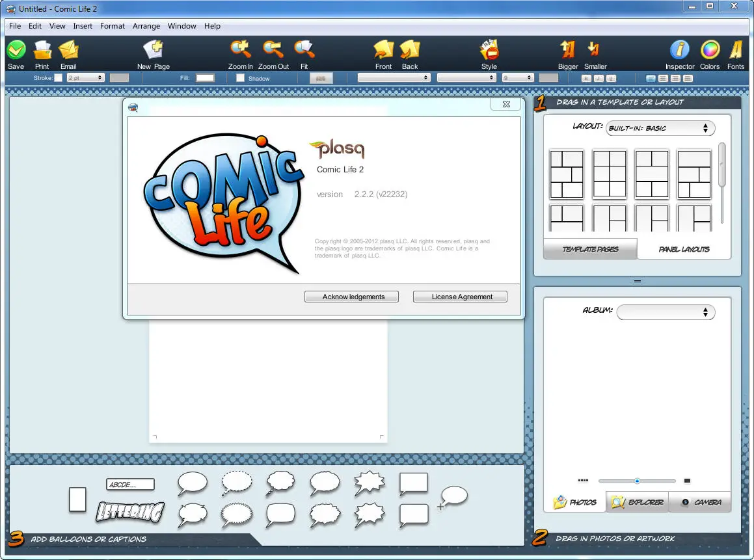Select the Lettering text element

pyautogui.click(x=130, y=511)
